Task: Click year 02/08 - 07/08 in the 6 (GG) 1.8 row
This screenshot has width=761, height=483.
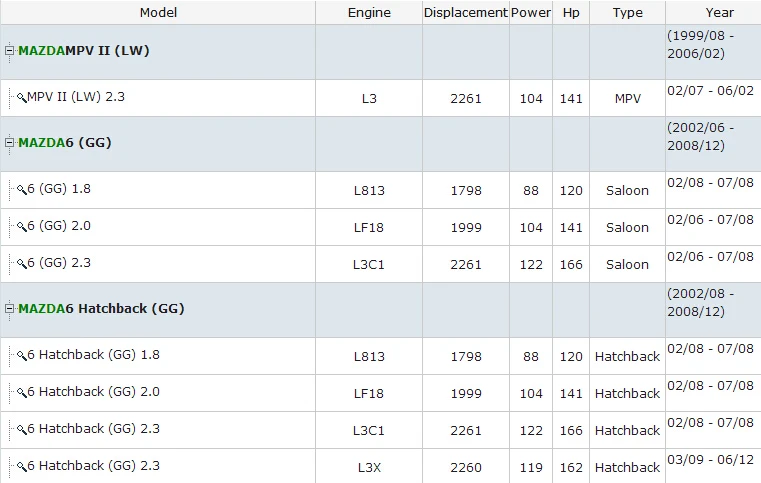Action: coord(710,183)
